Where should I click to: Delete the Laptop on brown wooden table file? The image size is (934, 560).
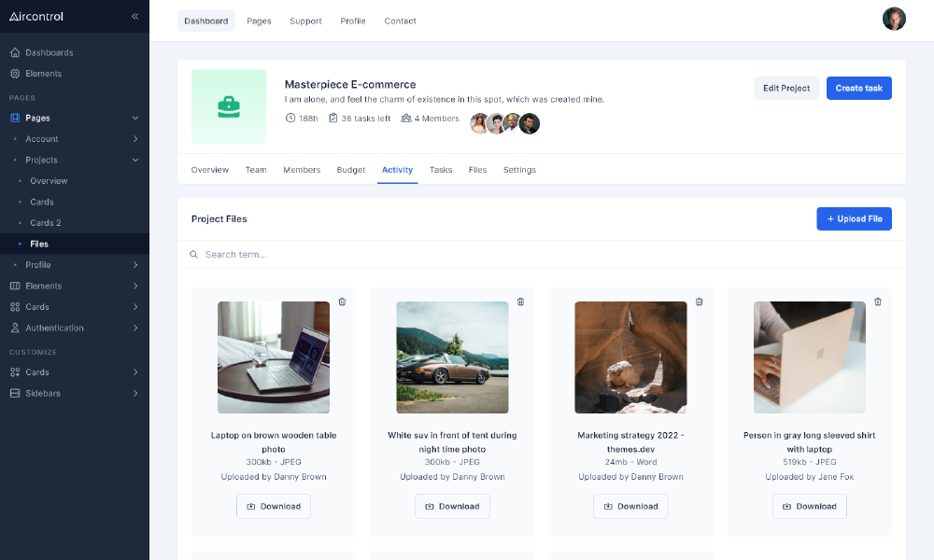(342, 301)
